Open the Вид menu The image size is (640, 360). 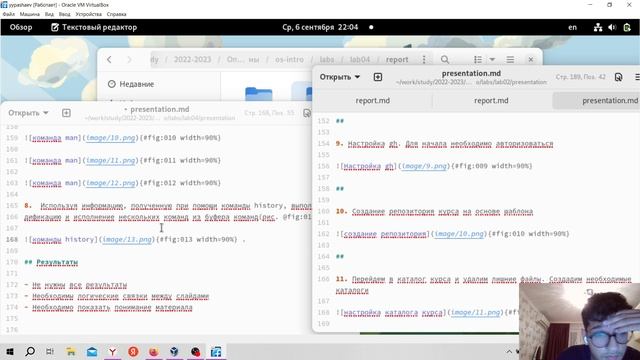(x=49, y=14)
